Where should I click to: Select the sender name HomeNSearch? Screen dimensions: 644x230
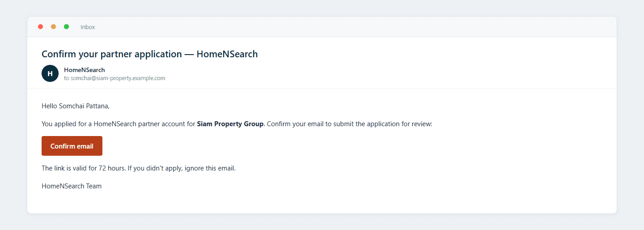point(85,70)
